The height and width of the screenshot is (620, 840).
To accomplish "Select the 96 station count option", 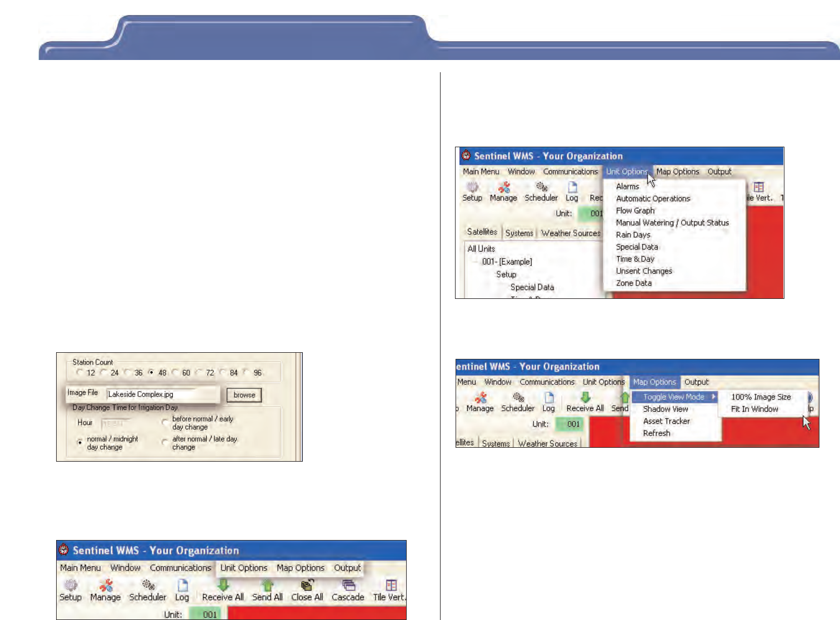I will 247,372.
